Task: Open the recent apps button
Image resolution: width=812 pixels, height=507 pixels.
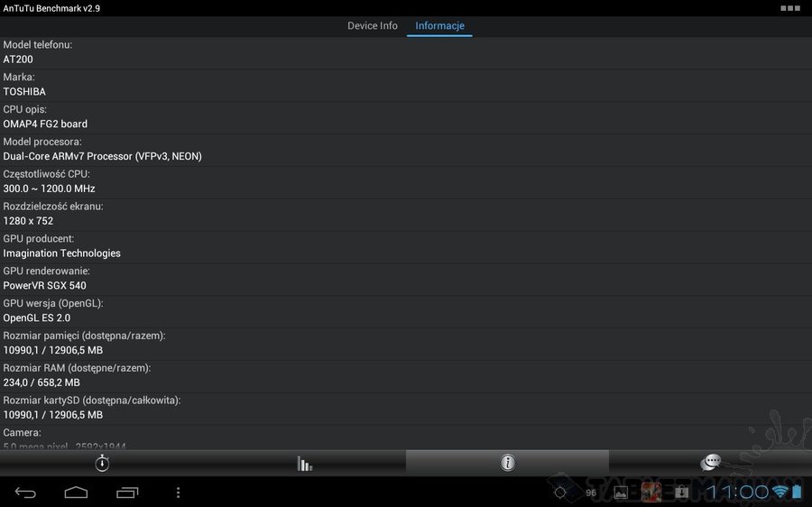Action: 127,492
